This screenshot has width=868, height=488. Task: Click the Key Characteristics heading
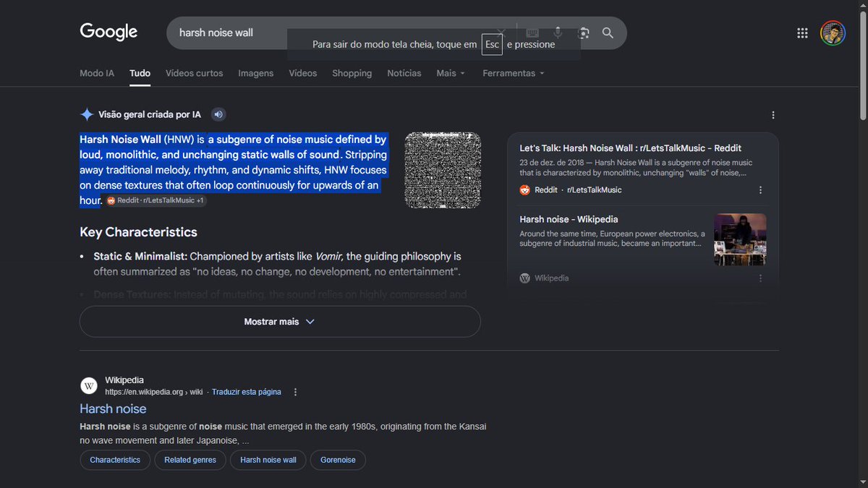138,232
